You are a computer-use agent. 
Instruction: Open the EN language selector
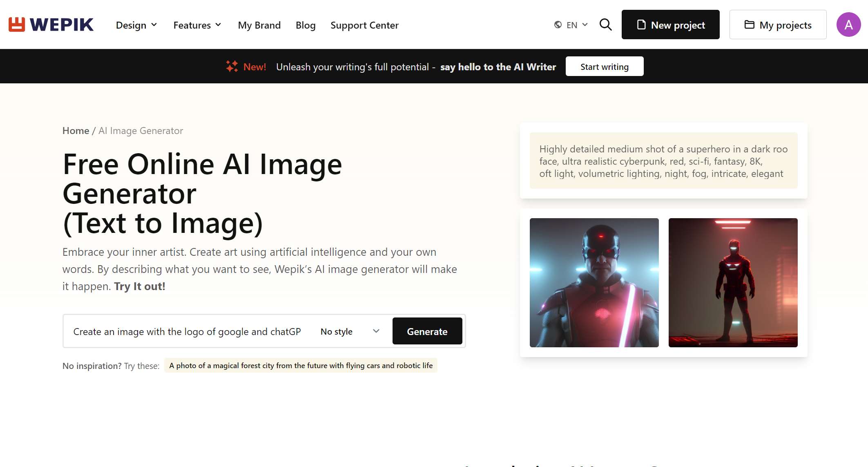click(576, 25)
